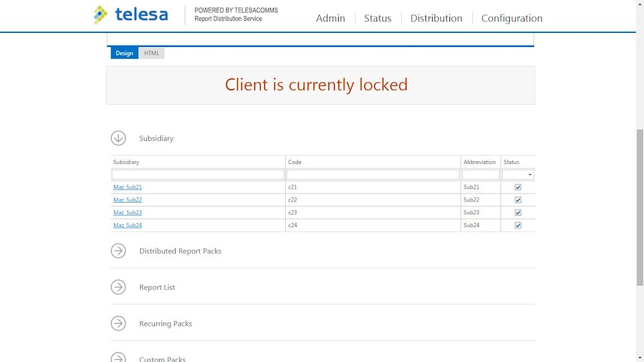This screenshot has height=362, width=644.
Task: Click the scrollbar down arrow
Action: pos(640,358)
